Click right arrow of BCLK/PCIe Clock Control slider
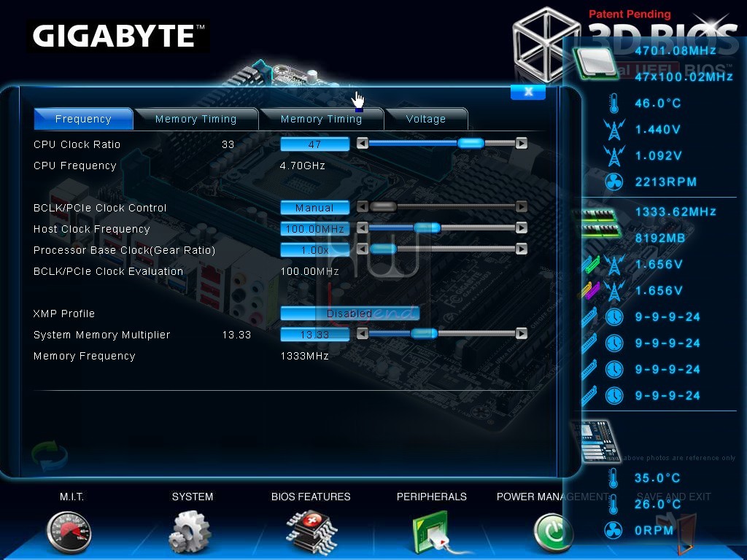Screen dimensions: 747x560 (x=522, y=206)
